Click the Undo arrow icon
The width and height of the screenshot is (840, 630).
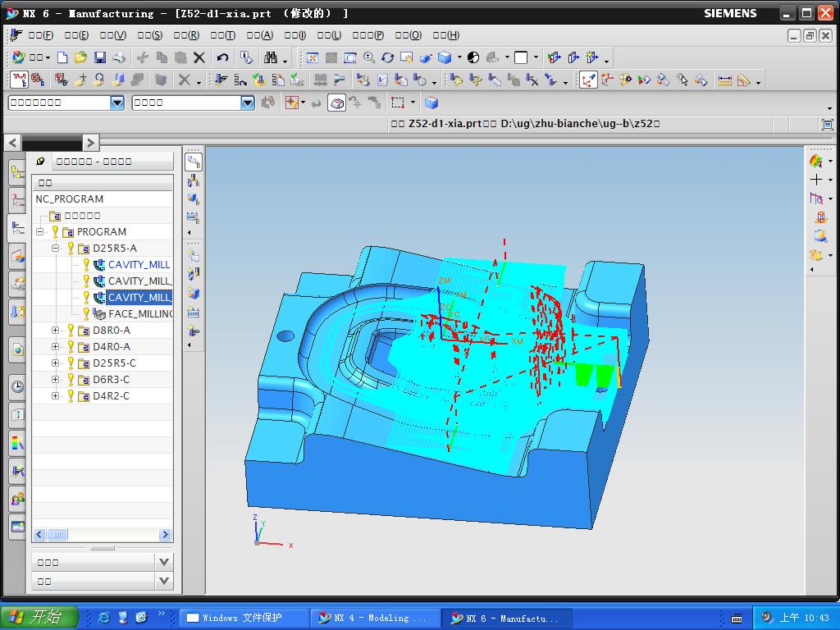click(x=222, y=57)
